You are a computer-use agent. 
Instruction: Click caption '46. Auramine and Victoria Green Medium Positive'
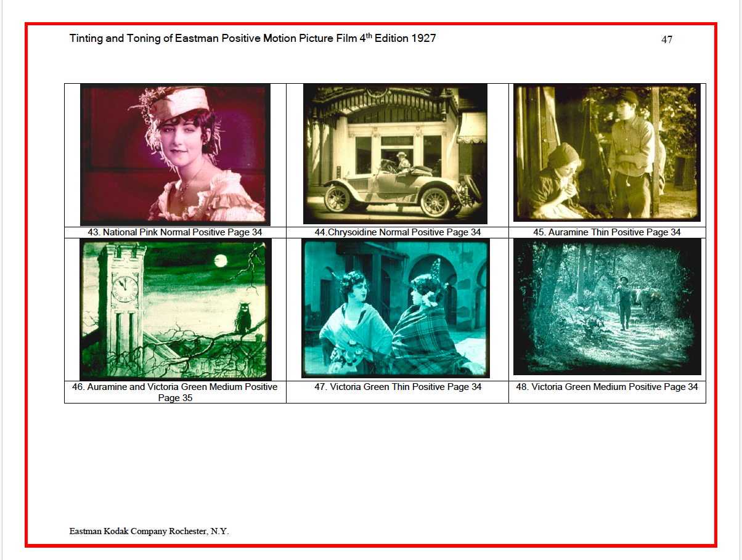tap(174, 387)
